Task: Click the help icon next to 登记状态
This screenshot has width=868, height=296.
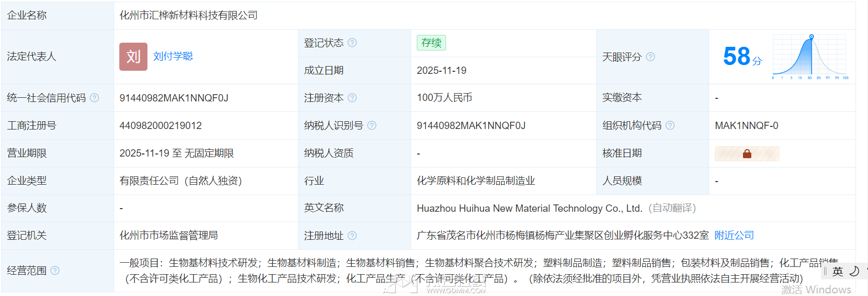Action: pyautogui.click(x=352, y=43)
